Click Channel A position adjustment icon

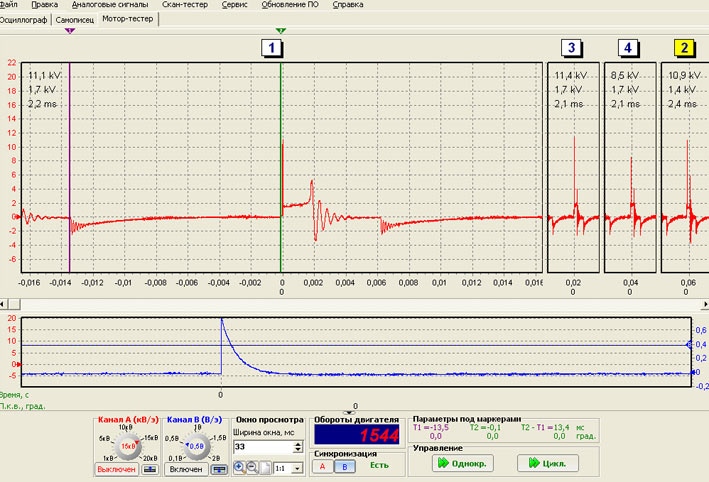click(x=150, y=470)
